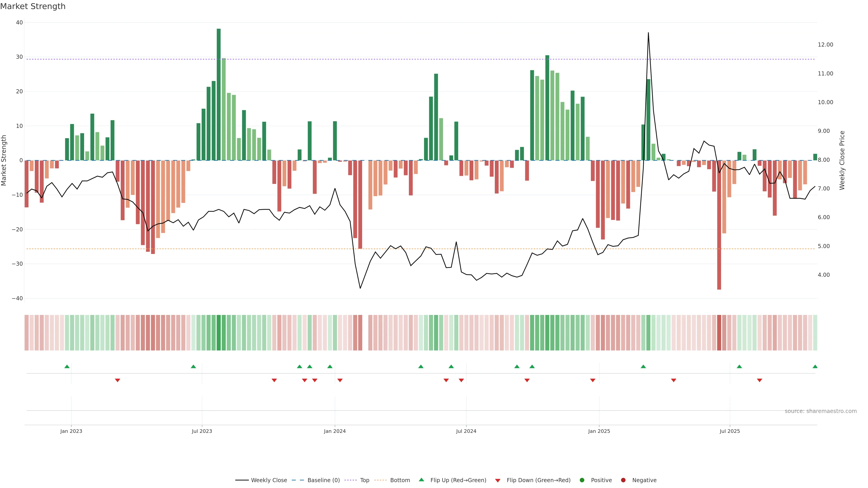This screenshot has height=488, width=868.
Task: Click the tallest green bar in July 2023
Action: 219,94
